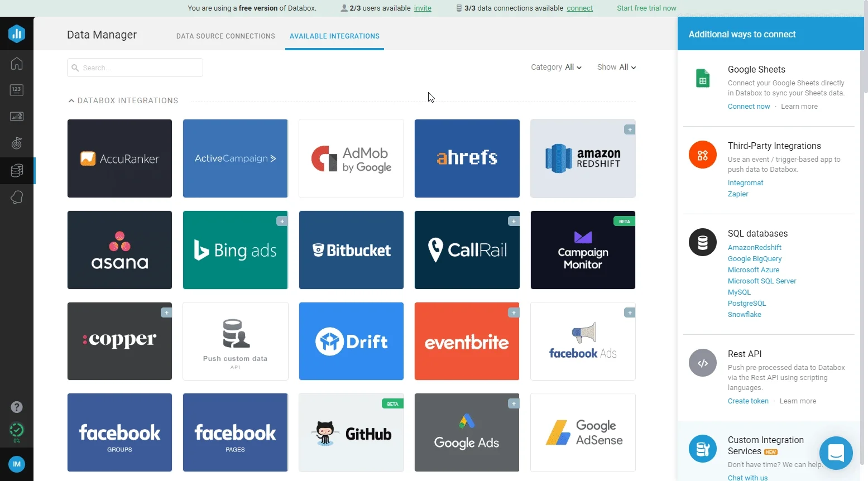Click the Google Sheets green icon

tap(703, 78)
